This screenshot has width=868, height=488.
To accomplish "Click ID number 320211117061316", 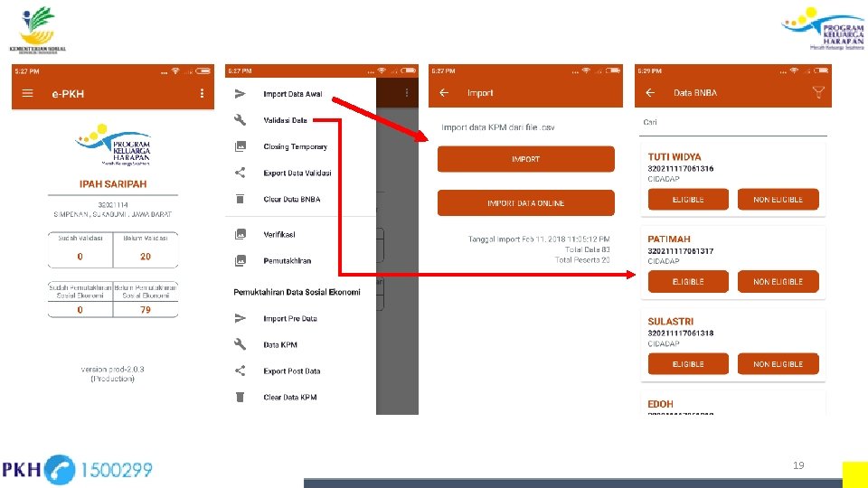I will pos(680,169).
